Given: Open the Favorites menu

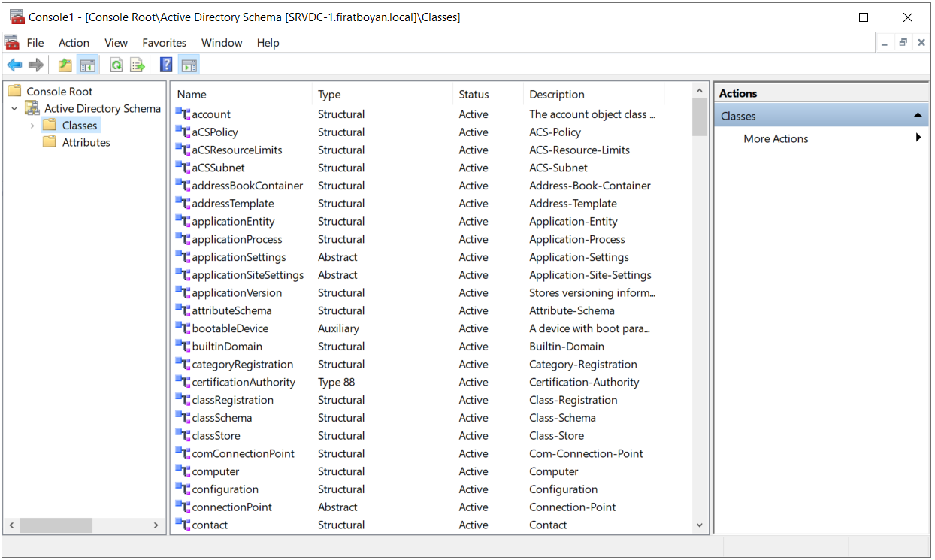Looking at the screenshot, I should point(164,43).
